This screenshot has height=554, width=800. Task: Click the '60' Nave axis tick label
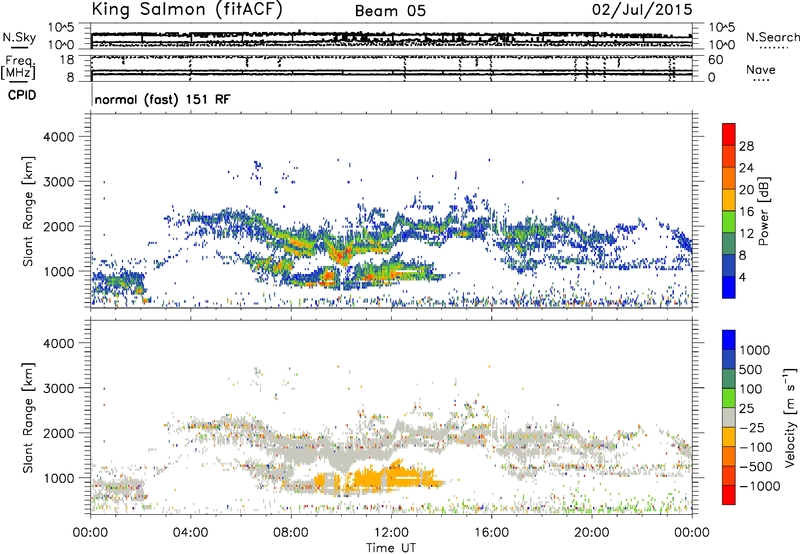tap(715, 60)
